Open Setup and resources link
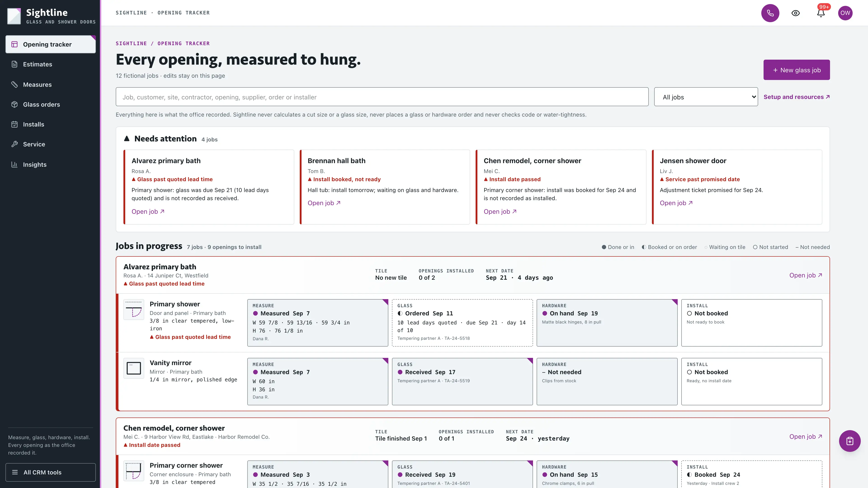 point(797,97)
